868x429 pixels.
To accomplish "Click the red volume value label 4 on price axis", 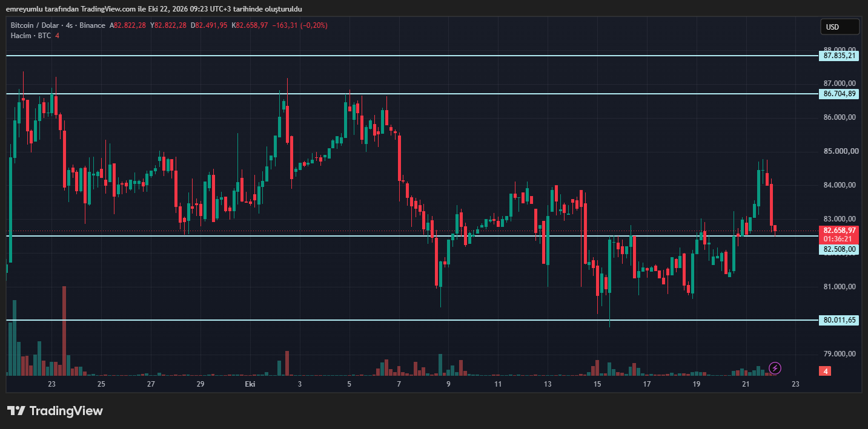I will pos(825,371).
